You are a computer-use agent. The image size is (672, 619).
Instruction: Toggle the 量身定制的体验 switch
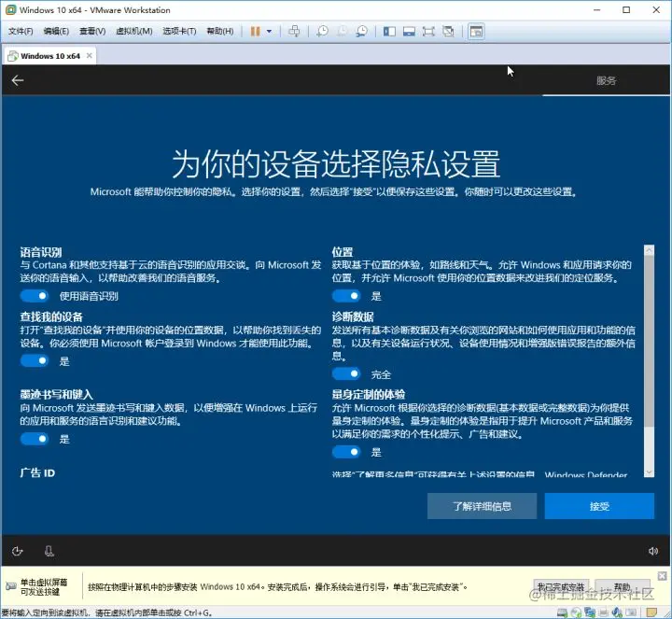point(346,452)
